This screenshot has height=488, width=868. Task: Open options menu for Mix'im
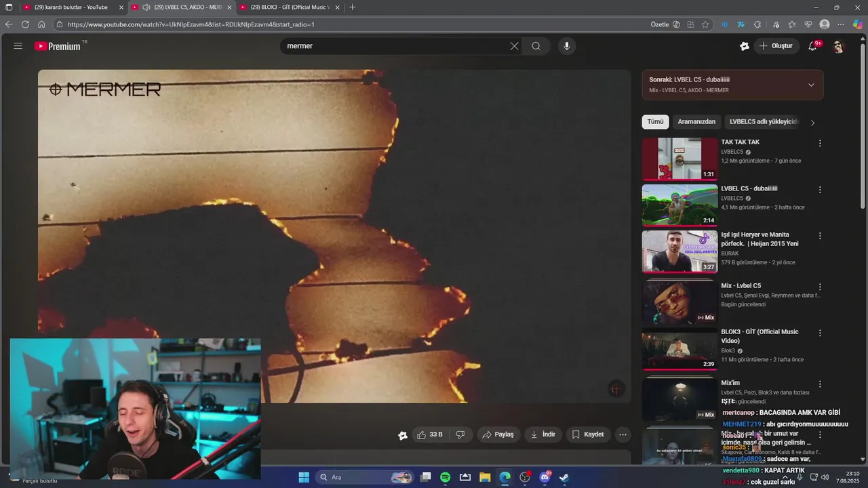(x=820, y=384)
